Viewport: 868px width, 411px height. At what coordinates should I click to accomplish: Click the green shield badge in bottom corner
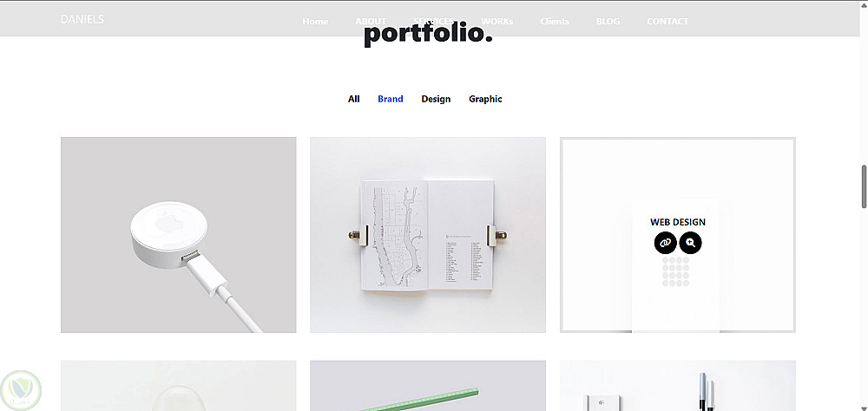21,390
